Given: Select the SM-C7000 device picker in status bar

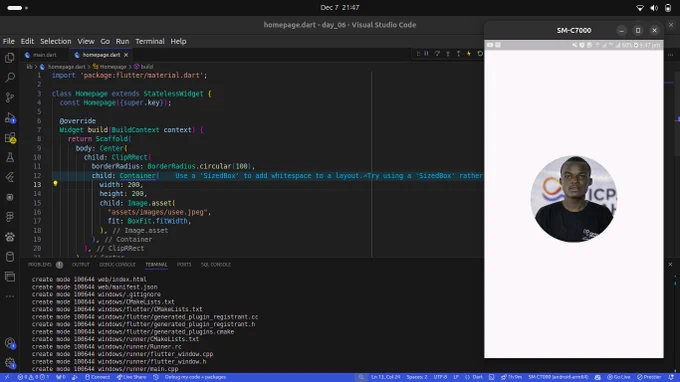Looking at the screenshot, I should tap(558, 377).
